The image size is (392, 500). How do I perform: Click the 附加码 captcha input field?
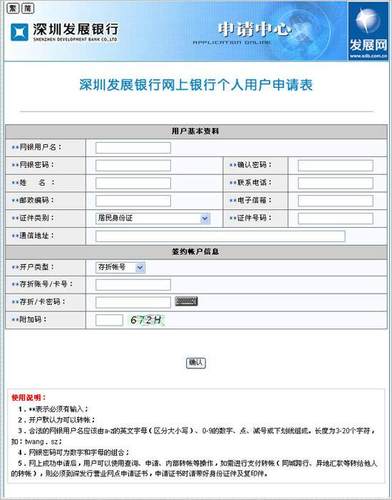tap(109, 320)
